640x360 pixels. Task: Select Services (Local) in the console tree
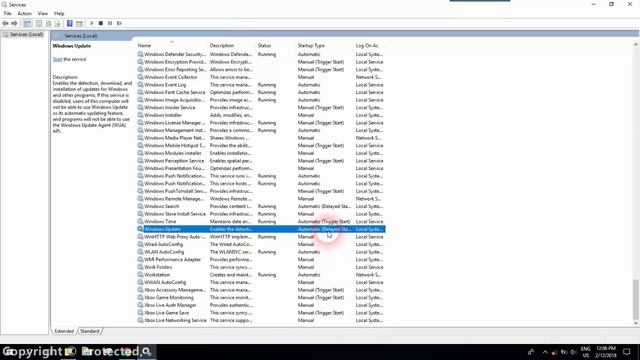pyautogui.click(x=27, y=34)
